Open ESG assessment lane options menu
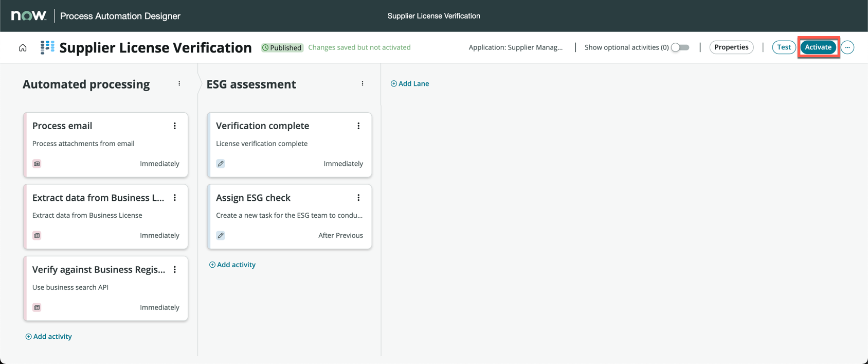868x364 pixels. [363, 83]
